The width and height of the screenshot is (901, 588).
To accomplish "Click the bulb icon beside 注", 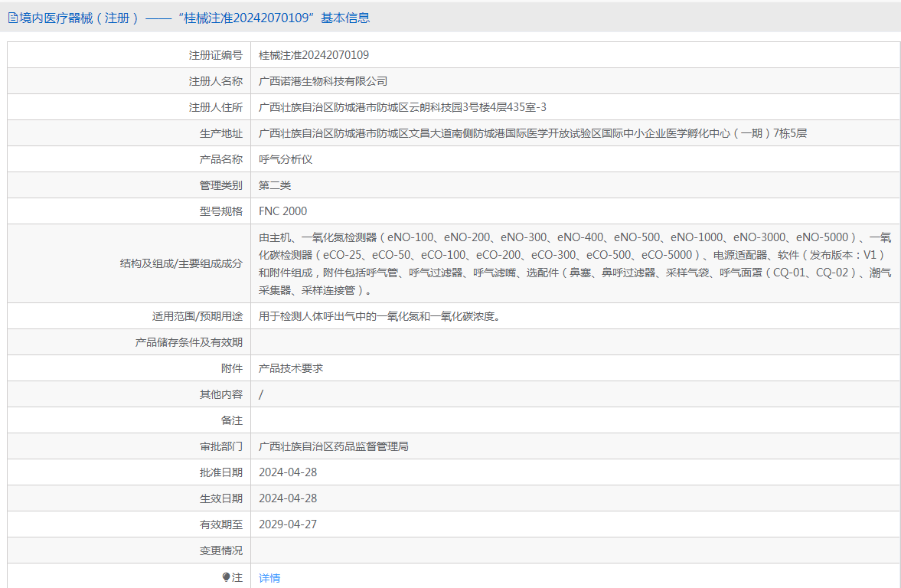I will click(x=226, y=577).
